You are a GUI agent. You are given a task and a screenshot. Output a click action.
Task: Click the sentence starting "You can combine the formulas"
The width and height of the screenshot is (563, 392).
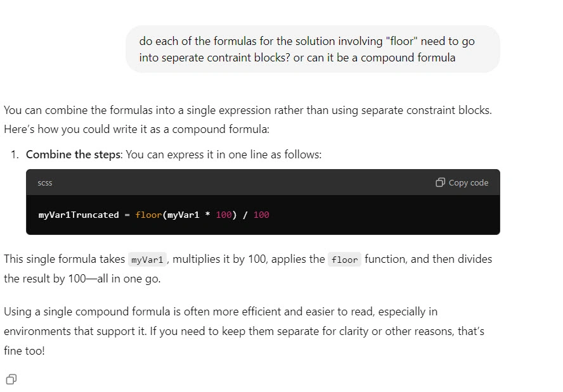[247, 110]
